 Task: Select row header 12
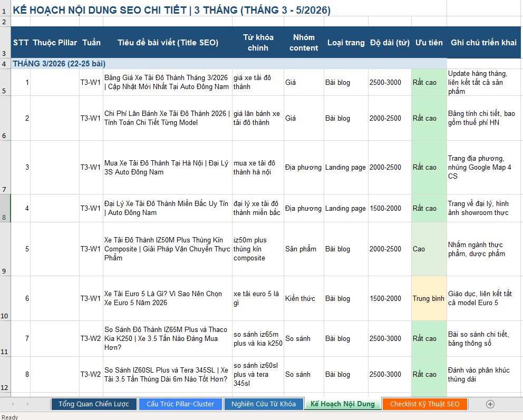(x=5, y=375)
